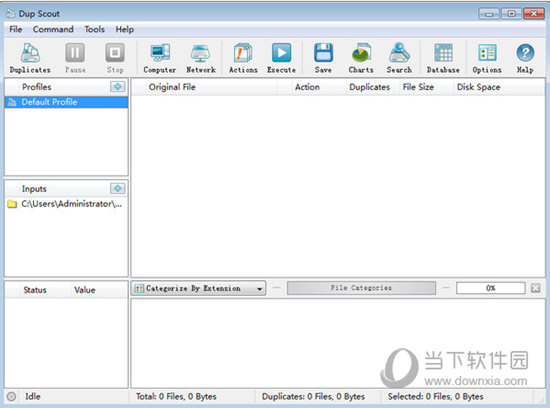Expand the Categorize By Extension dropdown

tap(199, 288)
